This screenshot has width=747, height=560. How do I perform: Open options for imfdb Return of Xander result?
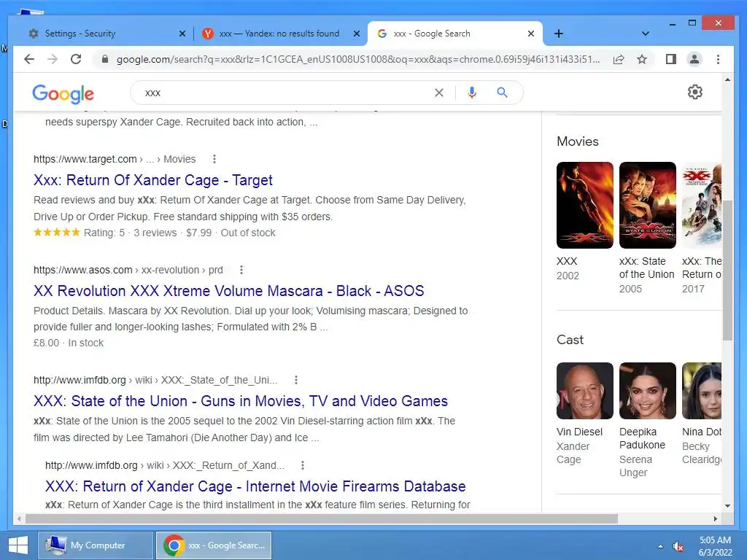[x=303, y=465]
